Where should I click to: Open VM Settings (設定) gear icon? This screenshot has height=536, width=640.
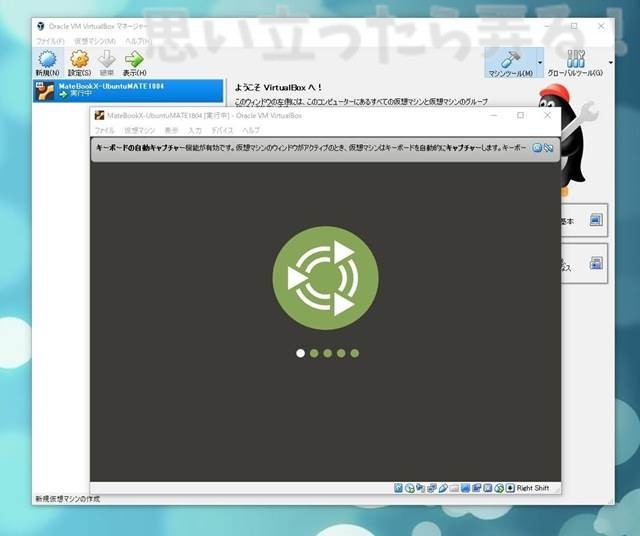click(x=80, y=59)
